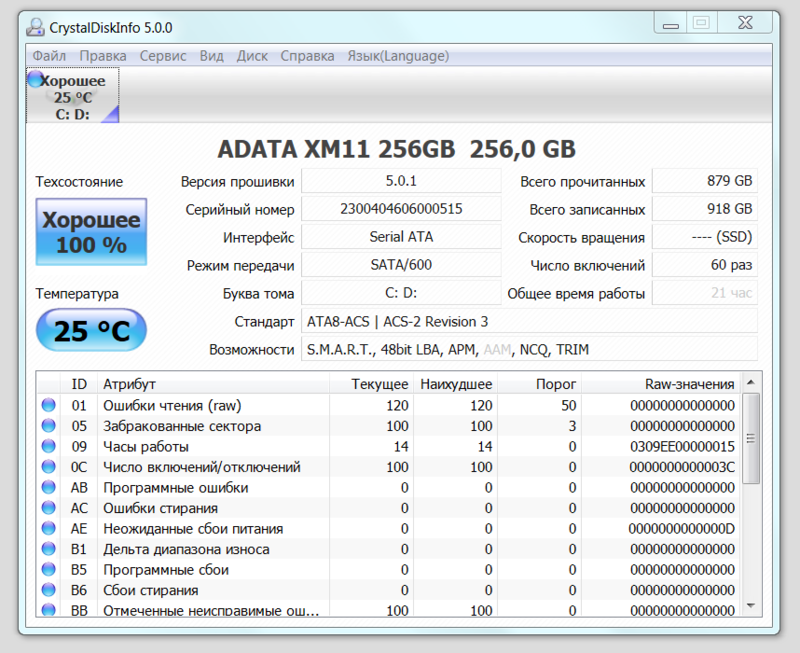
Task: Click blue status dot for attribute B6
Action: (x=48, y=590)
